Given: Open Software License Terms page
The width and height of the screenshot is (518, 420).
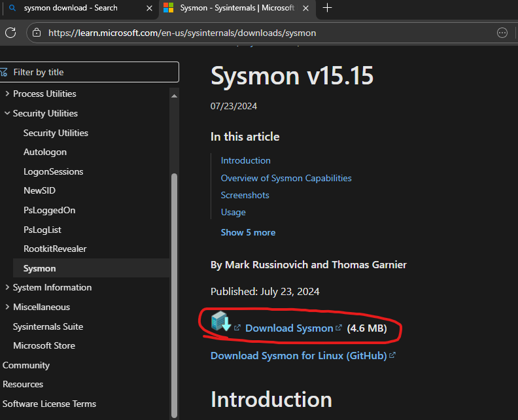Looking at the screenshot, I should click(x=49, y=404).
